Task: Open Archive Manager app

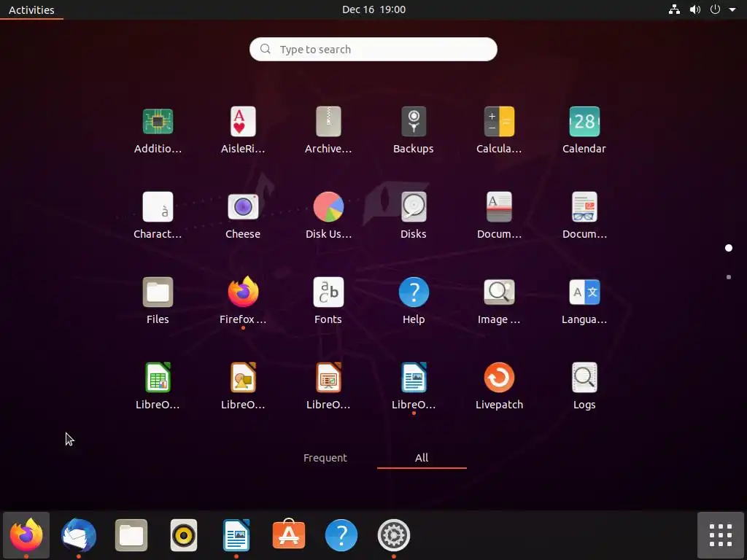Action: tap(328, 122)
